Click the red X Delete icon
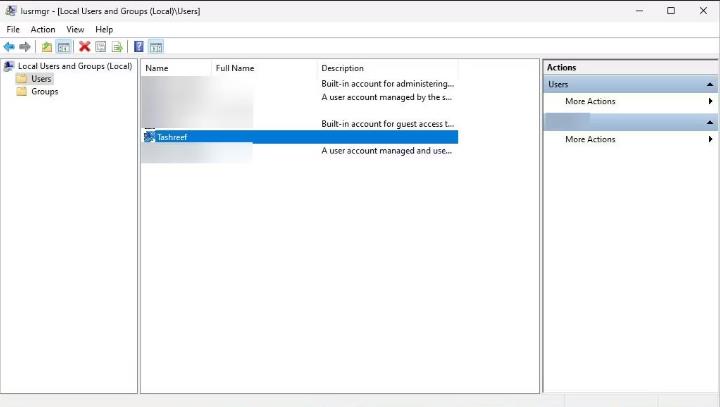720x407 pixels. 84,47
